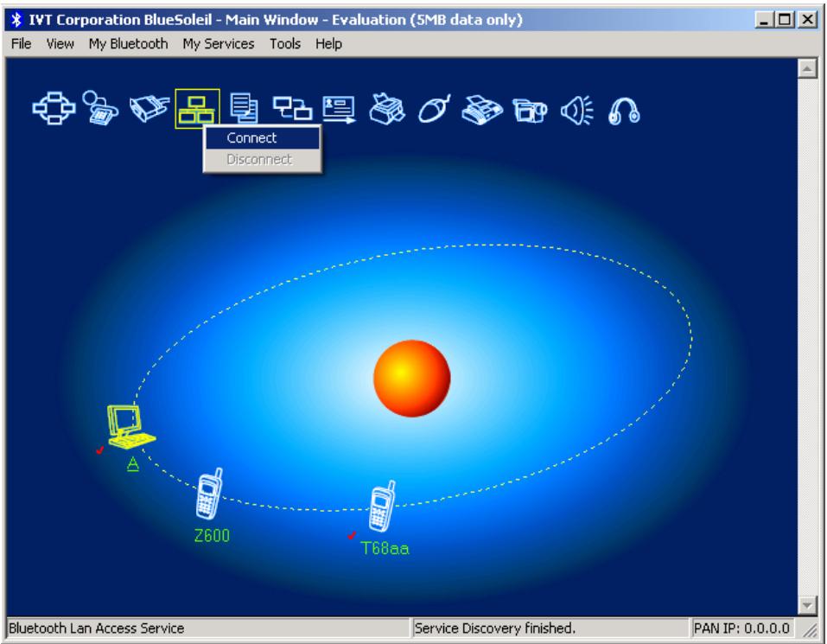Image resolution: width=827 pixels, height=644 pixels.
Task: Select the AV speaker service icon
Action: [x=576, y=111]
